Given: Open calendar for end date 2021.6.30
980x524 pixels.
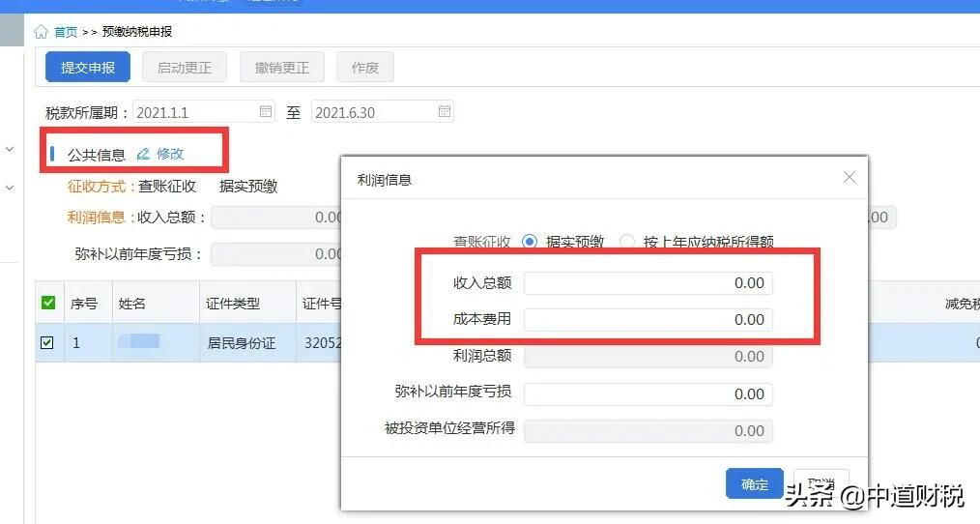Looking at the screenshot, I should pos(445,111).
